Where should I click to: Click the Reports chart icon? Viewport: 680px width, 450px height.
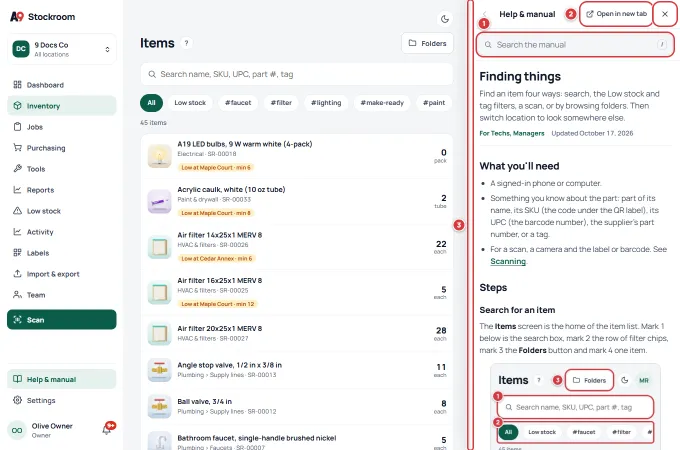pyautogui.click(x=17, y=189)
